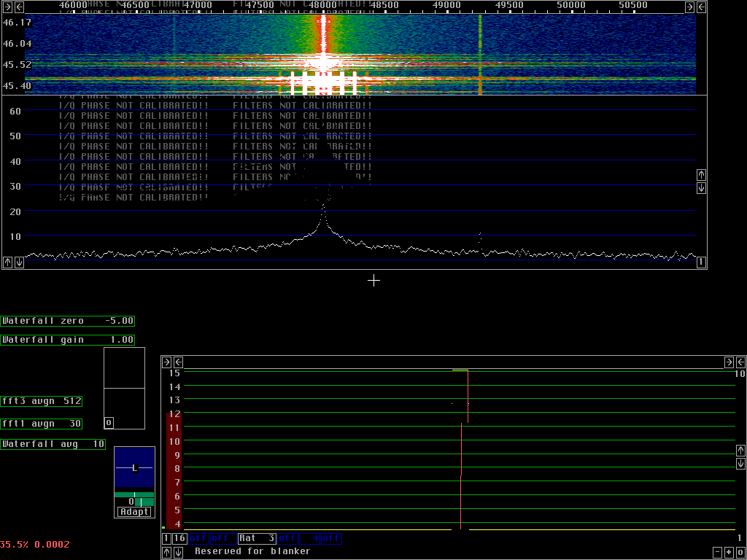The height and width of the screenshot is (560, 747).
Task: Click down-arrow on the blanker graph's right edge
Action: [x=740, y=463]
